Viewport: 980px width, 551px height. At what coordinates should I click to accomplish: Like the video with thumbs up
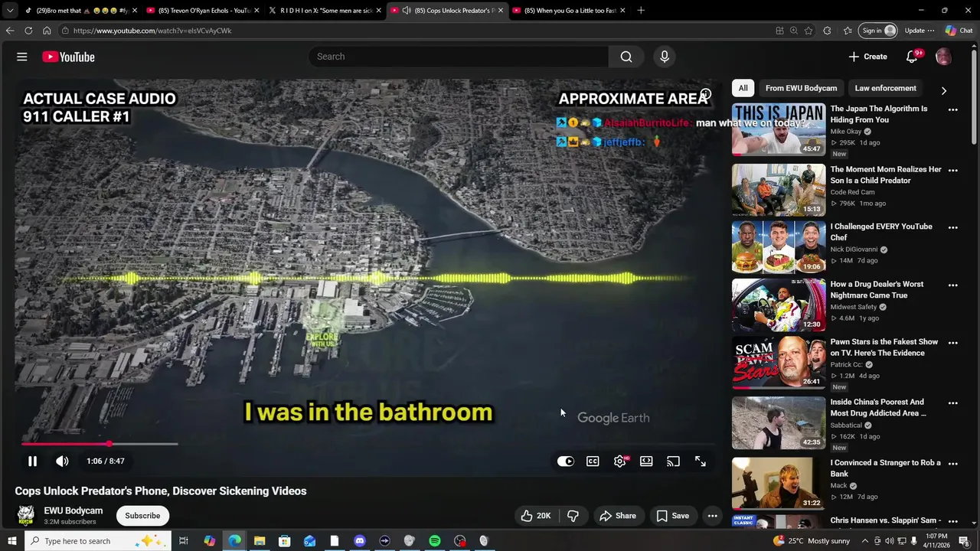pos(535,516)
